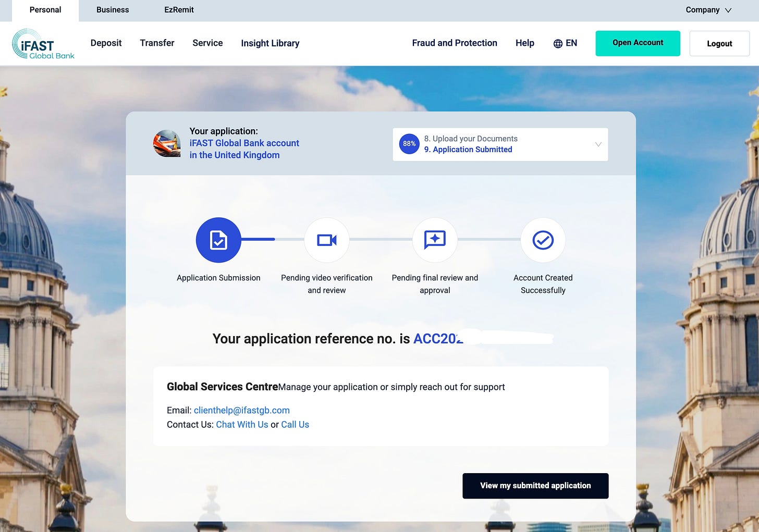Image resolution: width=759 pixels, height=532 pixels.
Task: Click the 88% progress circle
Action: 409,144
